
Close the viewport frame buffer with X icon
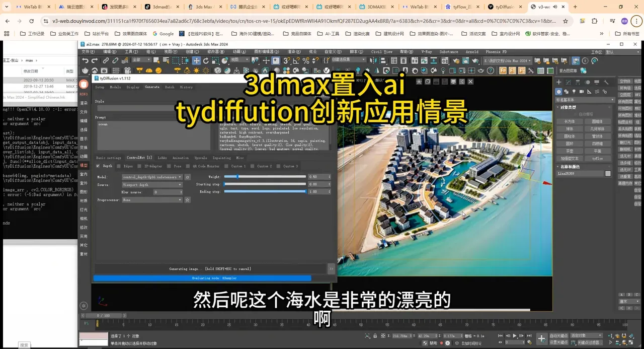pyautogui.click(x=470, y=81)
